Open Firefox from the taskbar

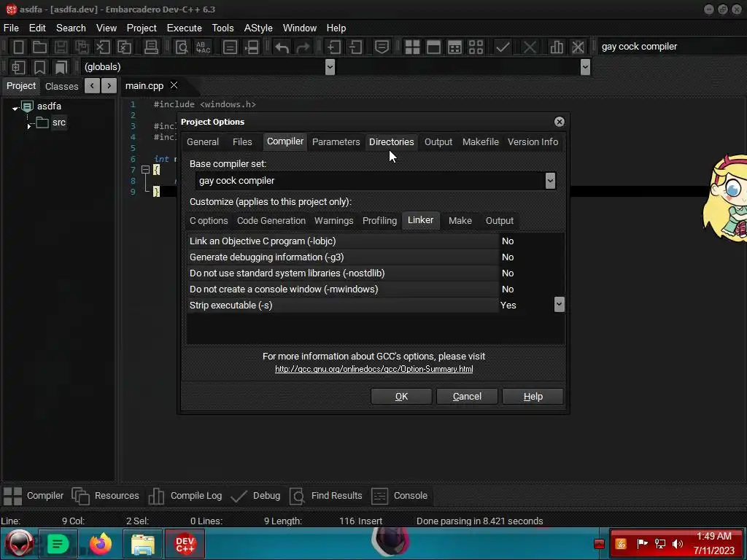point(101,544)
